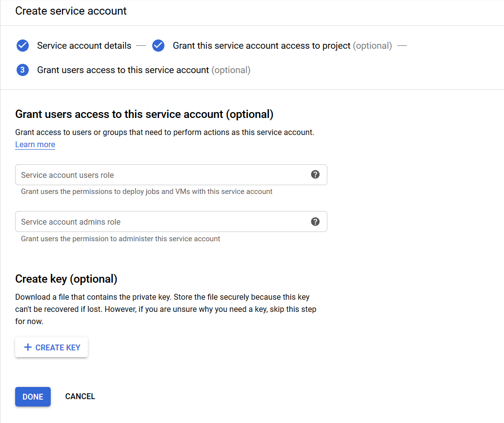The image size is (504, 423).
Task: Cancel service account creation
Action: pyautogui.click(x=80, y=397)
